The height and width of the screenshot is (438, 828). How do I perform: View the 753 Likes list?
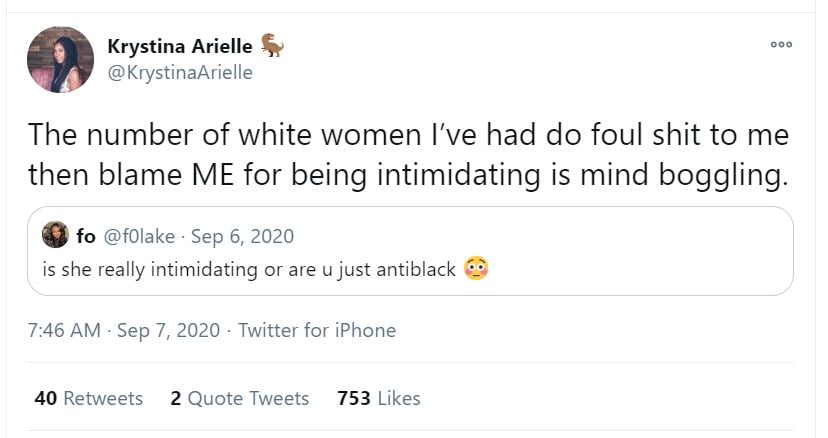(379, 398)
